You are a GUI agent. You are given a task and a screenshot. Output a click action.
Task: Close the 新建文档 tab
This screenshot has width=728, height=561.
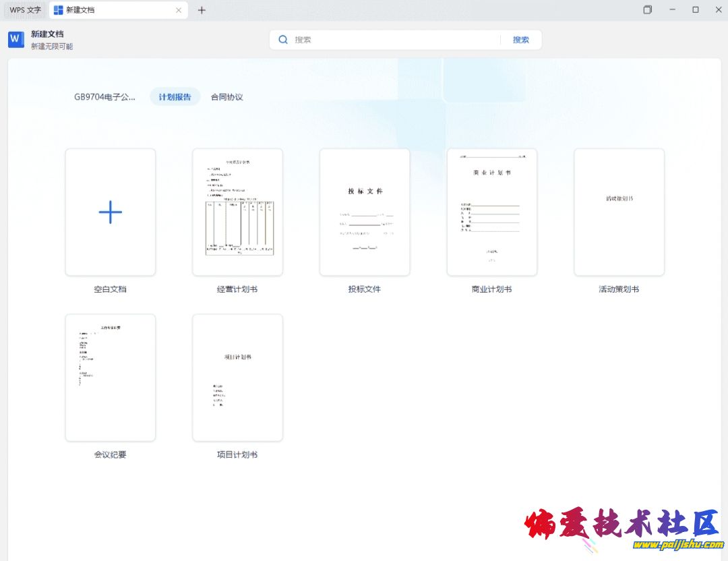(179, 10)
